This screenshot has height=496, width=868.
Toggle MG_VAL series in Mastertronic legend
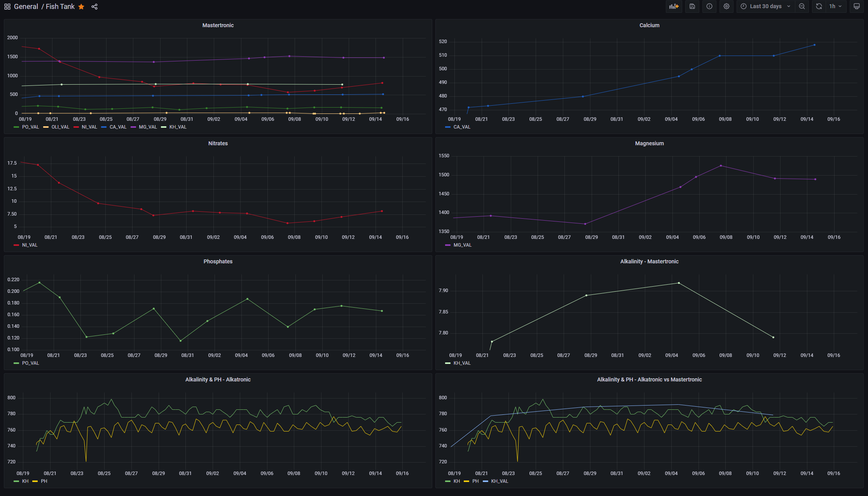148,127
